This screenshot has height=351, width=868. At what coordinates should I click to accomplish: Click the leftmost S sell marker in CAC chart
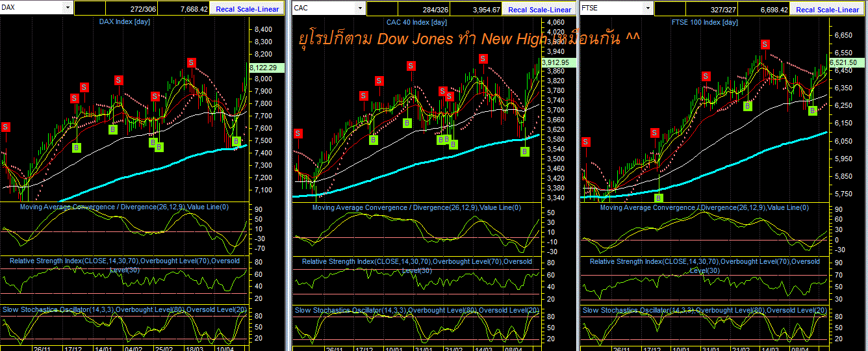pos(298,134)
